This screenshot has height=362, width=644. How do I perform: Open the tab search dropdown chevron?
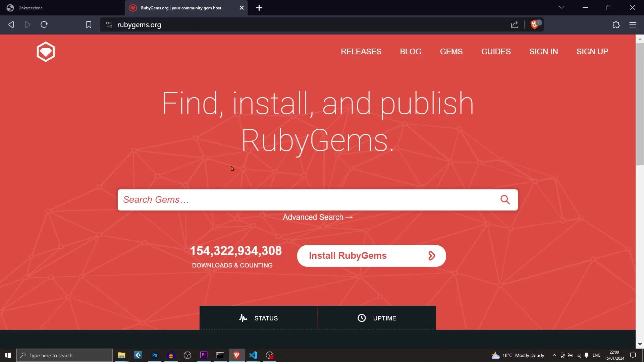[x=561, y=7]
